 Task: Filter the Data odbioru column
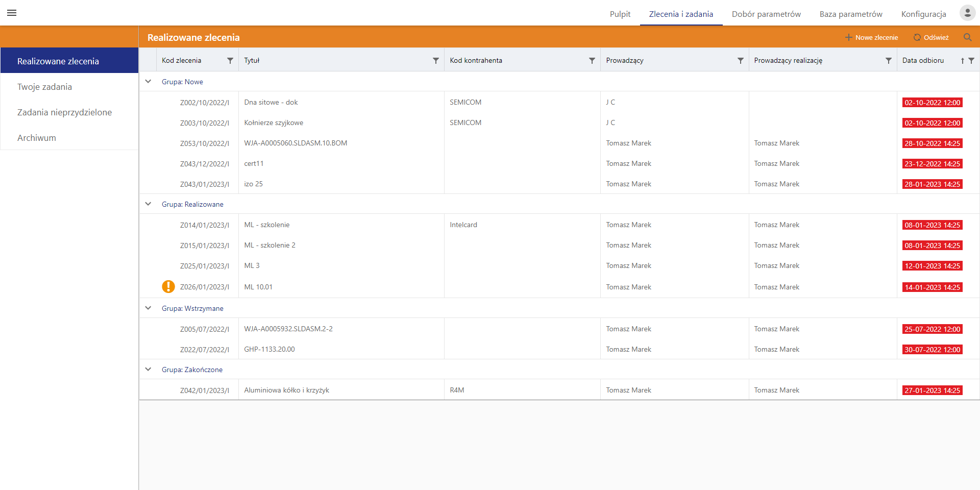(971, 61)
